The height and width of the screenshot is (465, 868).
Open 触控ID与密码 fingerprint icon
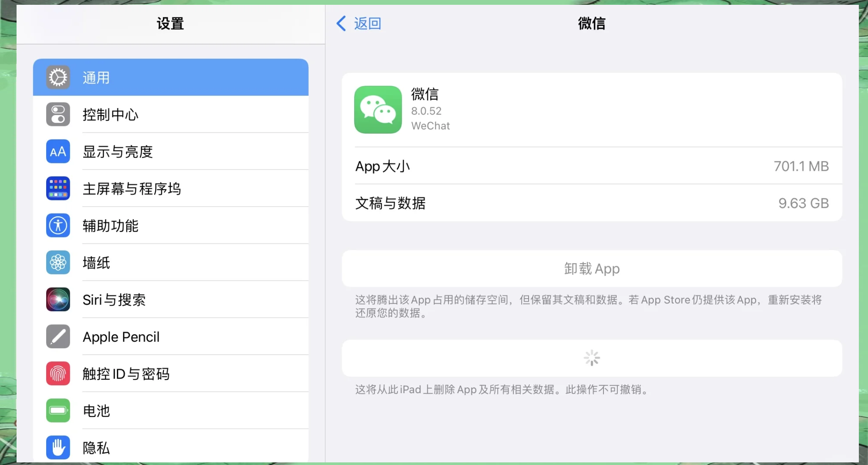(x=58, y=373)
